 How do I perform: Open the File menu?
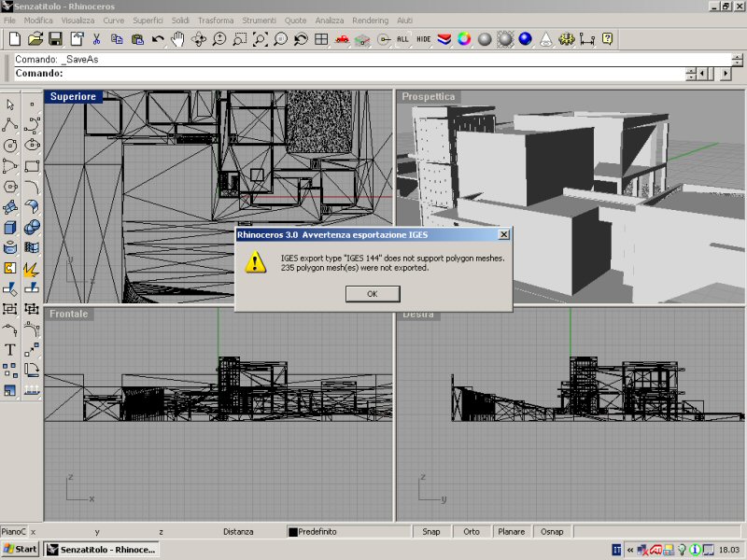pos(9,21)
